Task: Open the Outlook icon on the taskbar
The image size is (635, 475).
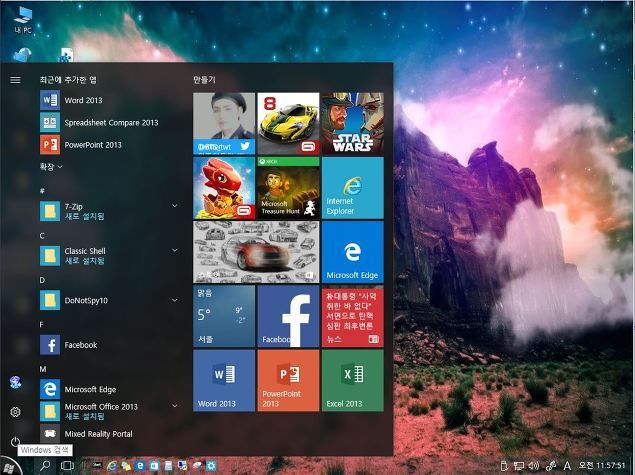Action: (x=154, y=466)
